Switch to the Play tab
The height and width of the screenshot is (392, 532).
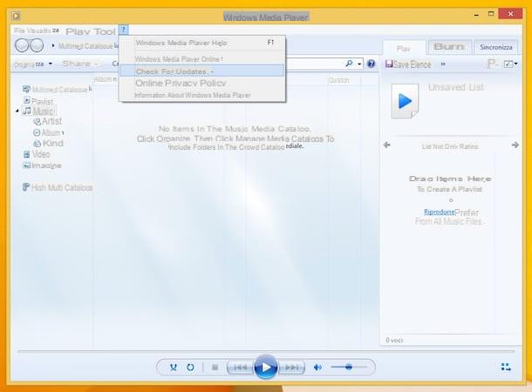point(404,48)
